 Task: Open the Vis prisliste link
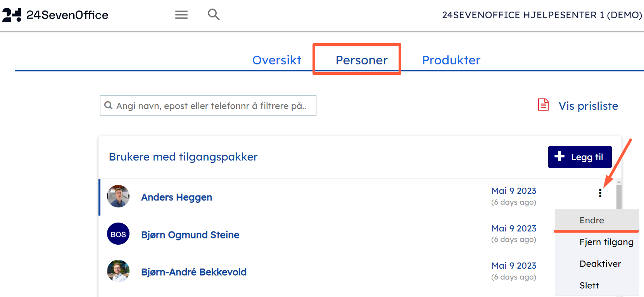588,106
